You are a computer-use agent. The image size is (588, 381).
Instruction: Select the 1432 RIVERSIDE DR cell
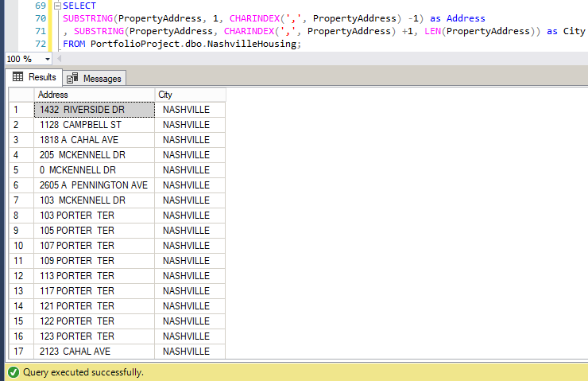click(94, 110)
